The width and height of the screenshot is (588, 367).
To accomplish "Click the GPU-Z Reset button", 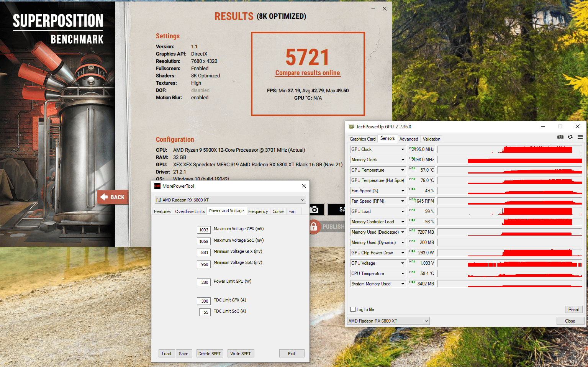I will (x=573, y=310).
